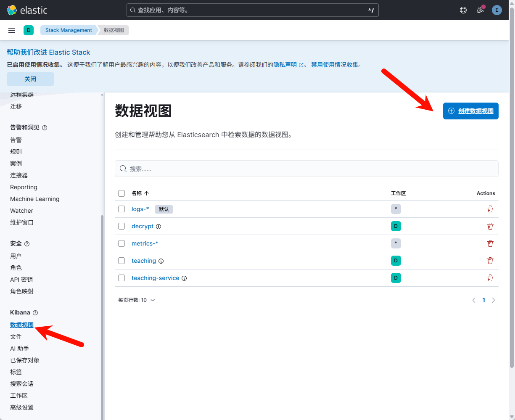Click page number 1 link
This screenshot has width=515, height=420.
pos(484,300)
